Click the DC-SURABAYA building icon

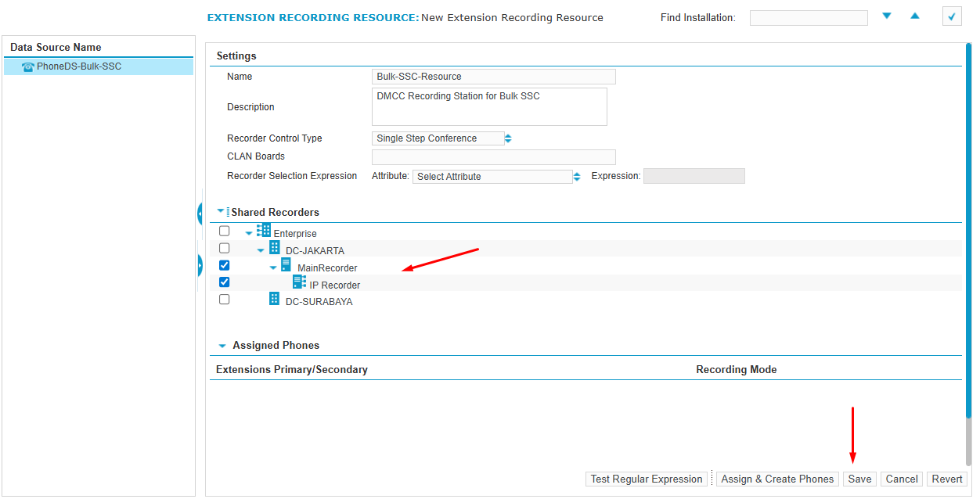click(275, 299)
